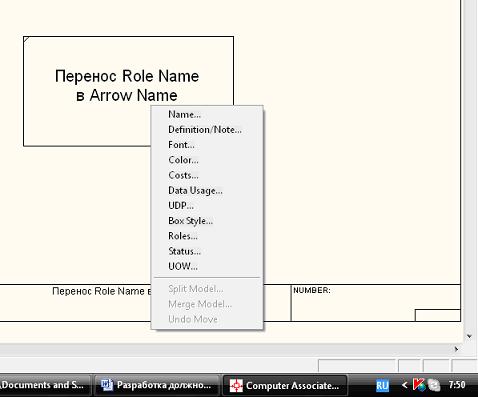
Task: Open the Name... context menu entry
Action: (207, 114)
